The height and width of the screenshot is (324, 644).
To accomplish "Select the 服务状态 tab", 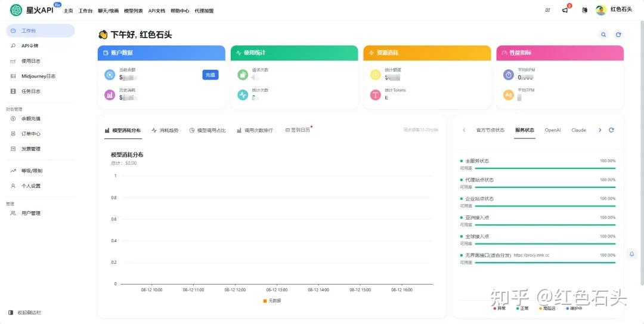I will [x=525, y=130].
